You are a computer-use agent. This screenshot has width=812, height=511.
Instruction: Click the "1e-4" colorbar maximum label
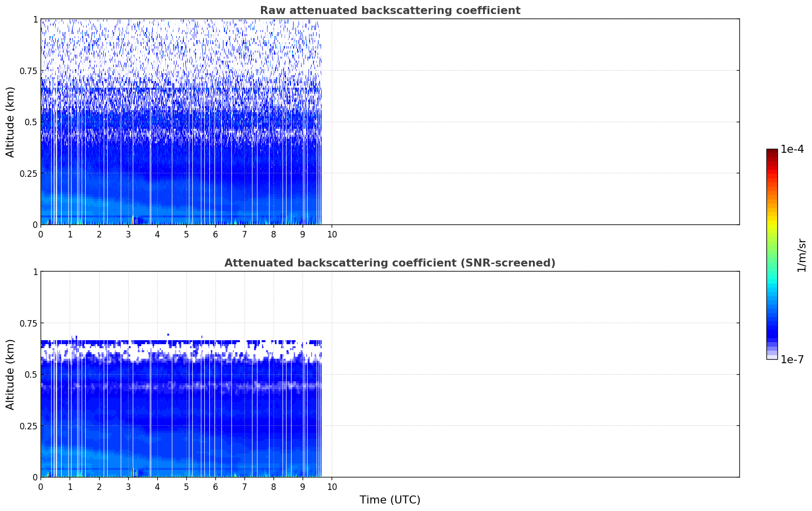click(x=792, y=149)
